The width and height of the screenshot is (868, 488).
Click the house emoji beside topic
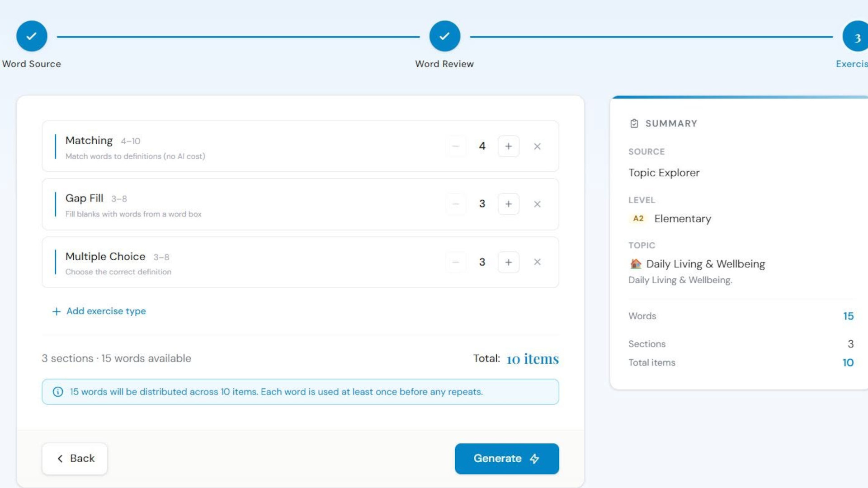click(x=636, y=264)
